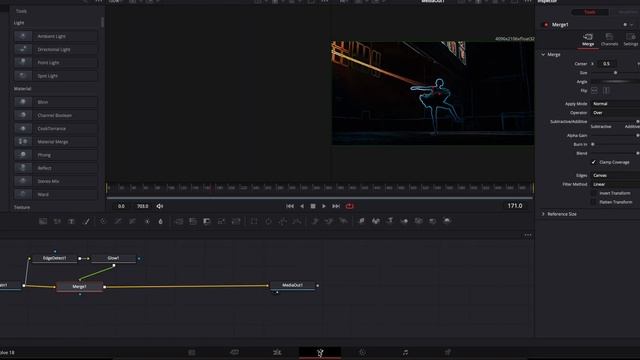Choose the Blinn material tool

(56, 102)
